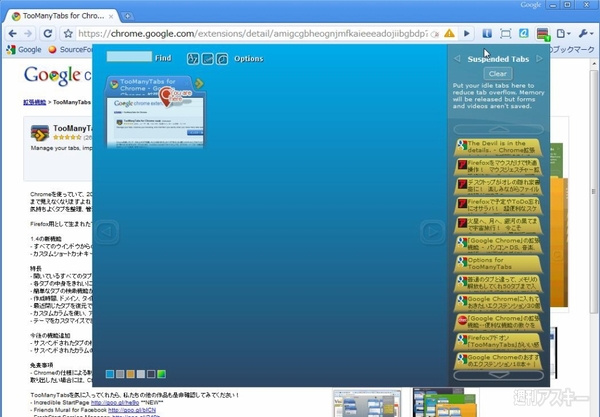Screen dimensions: 600x417
Task: Restore suspended tab 'Options for TooManyTabs'
Action: [x=499, y=264]
